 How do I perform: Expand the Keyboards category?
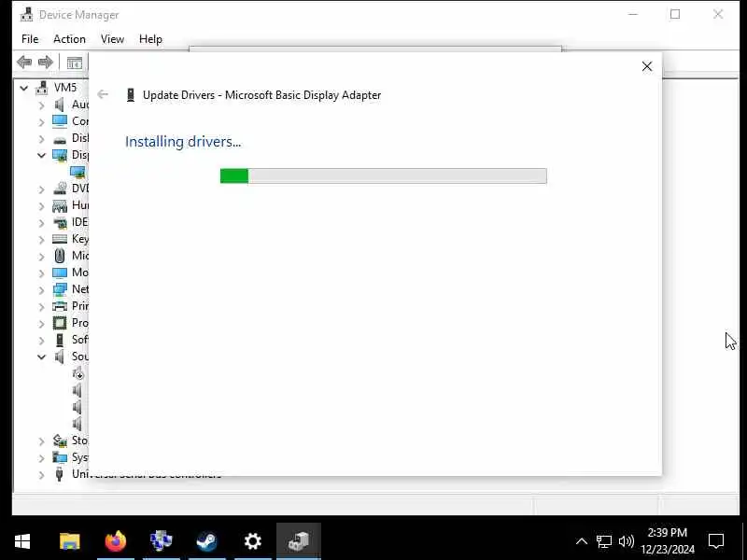point(41,240)
